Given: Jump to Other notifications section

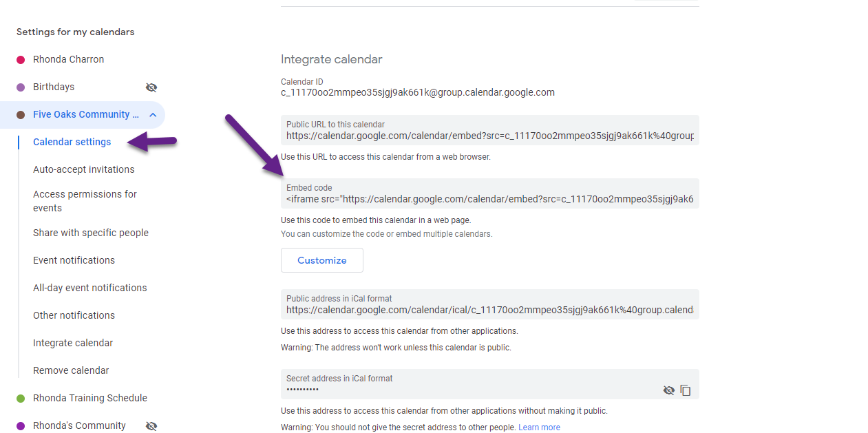Looking at the screenshot, I should [74, 316].
